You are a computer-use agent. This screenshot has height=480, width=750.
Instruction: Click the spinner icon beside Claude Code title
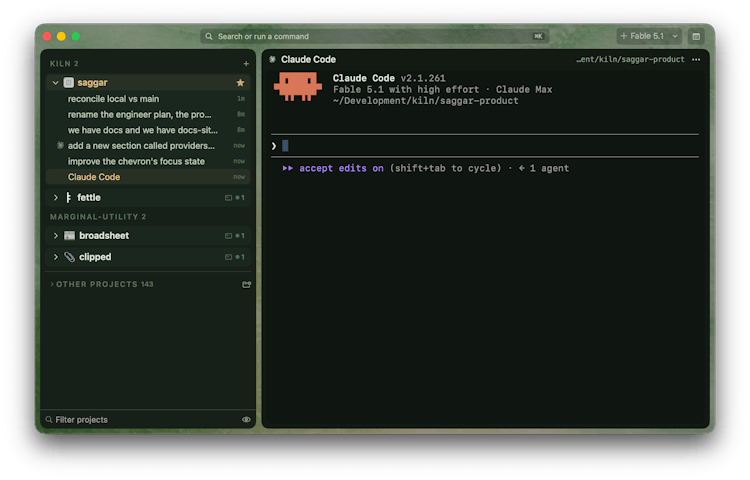pyautogui.click(x=272, y=59)
